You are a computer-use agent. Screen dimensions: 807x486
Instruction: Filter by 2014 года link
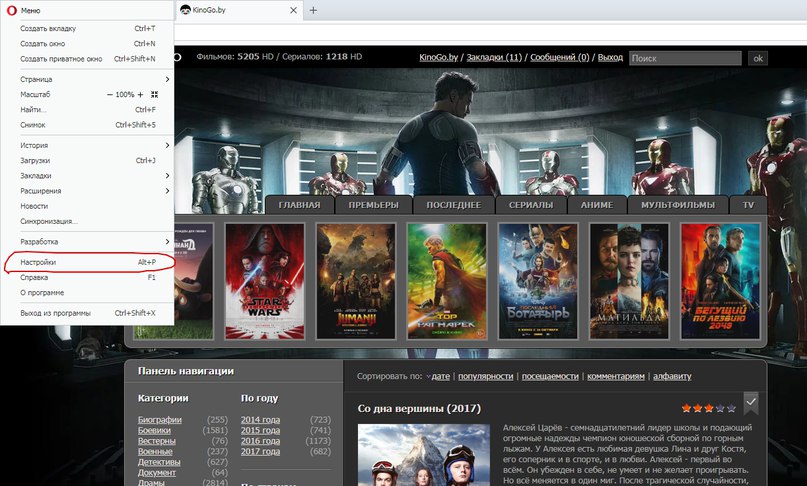(x=260, y=420)
